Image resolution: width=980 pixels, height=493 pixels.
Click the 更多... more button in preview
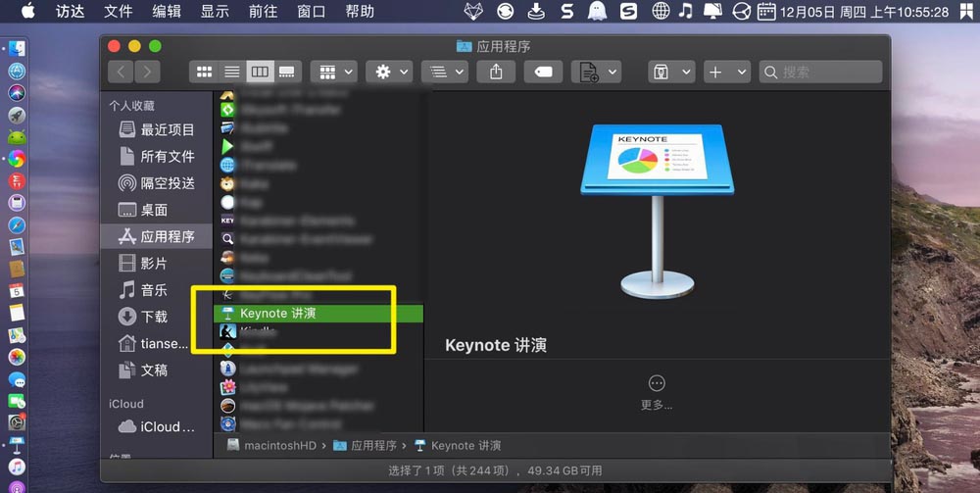coord(657,392)
